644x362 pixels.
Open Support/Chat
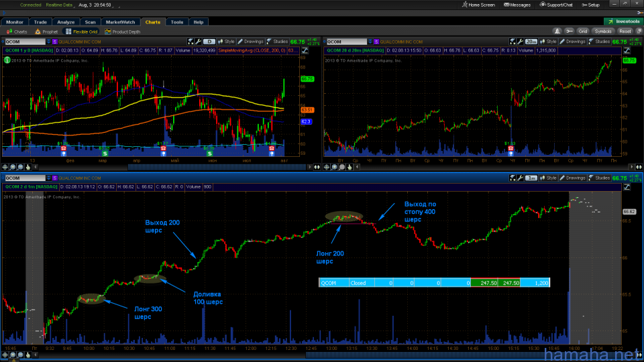556,5
